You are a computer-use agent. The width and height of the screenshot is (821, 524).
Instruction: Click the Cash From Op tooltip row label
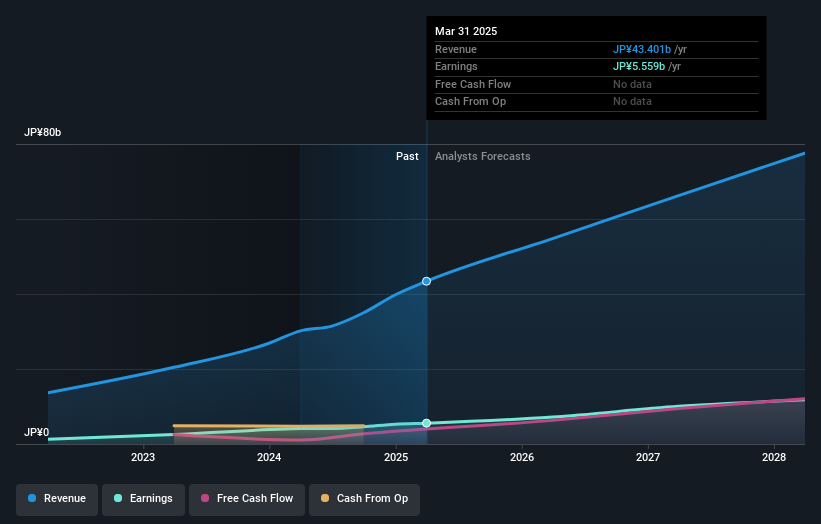pos(471,102)
